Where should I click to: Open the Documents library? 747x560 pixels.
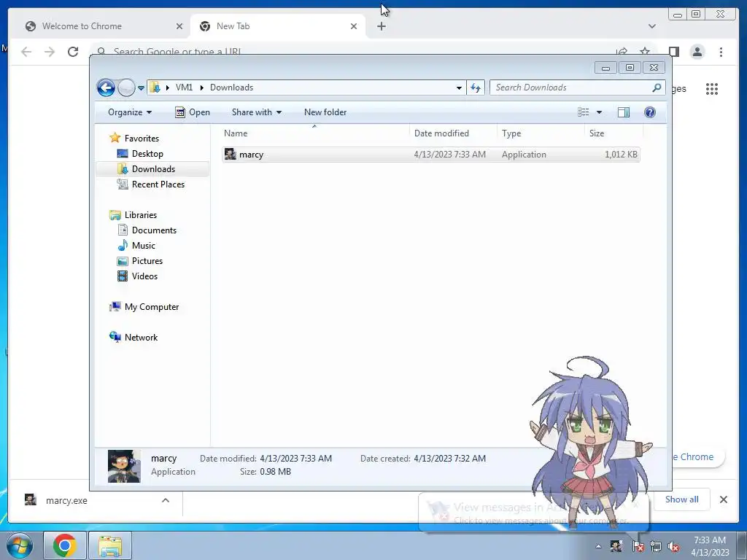[x=154, y=230]
